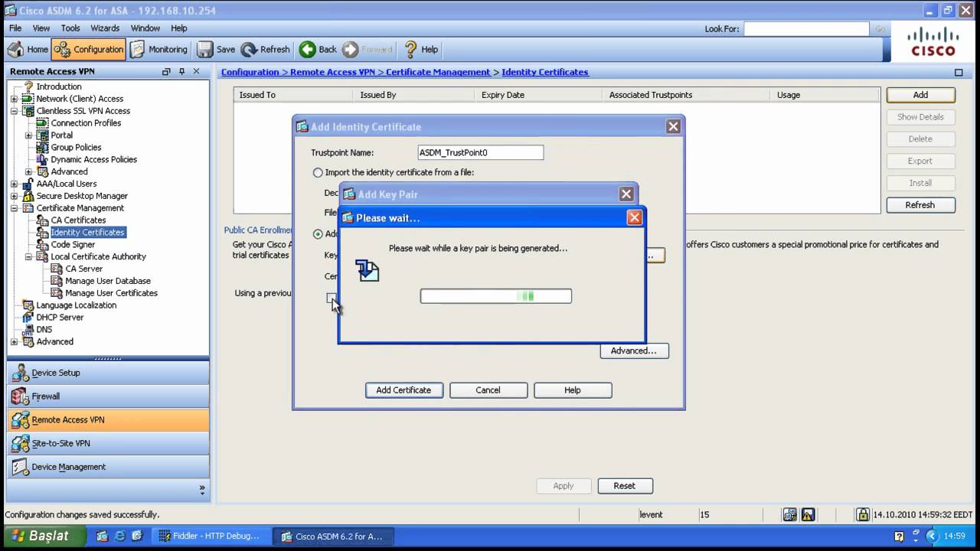Select Connection Profiles tree item
The image size is (980, 551).
coord(86,123)
